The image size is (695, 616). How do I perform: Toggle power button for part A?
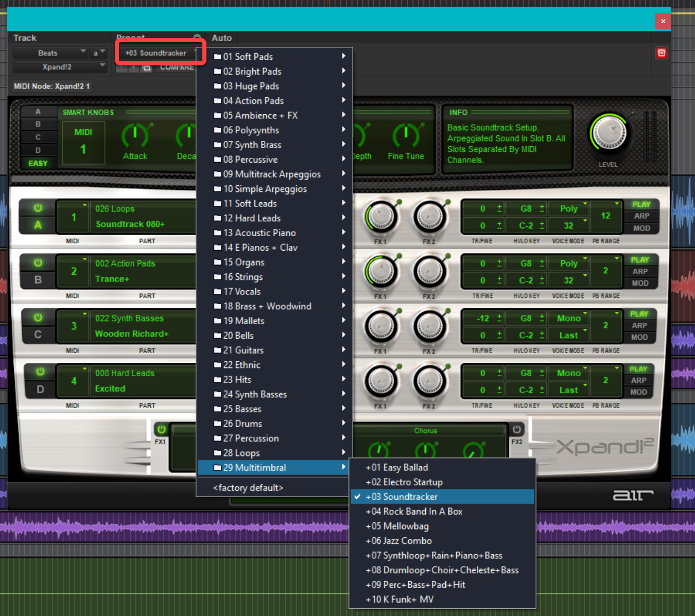(38, 208)
